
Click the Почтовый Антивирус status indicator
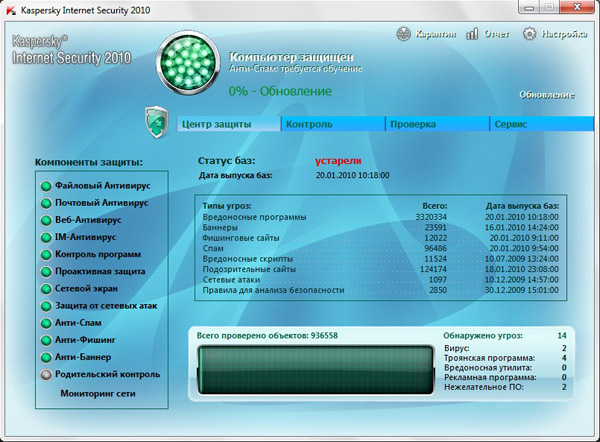[x=46, y=203]
